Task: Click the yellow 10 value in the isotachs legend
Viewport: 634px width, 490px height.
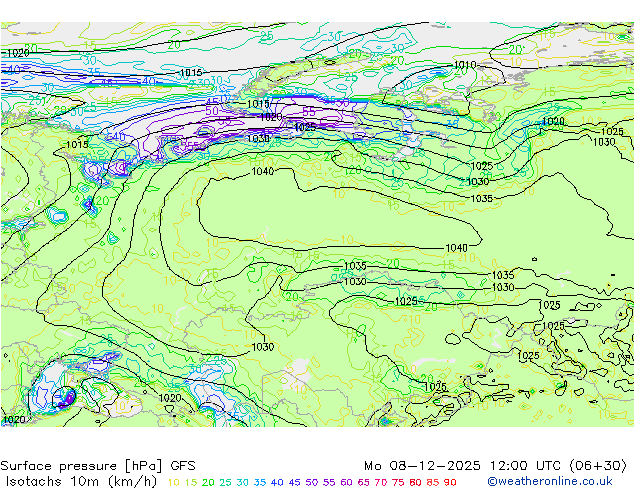Action: pos(173,482)
